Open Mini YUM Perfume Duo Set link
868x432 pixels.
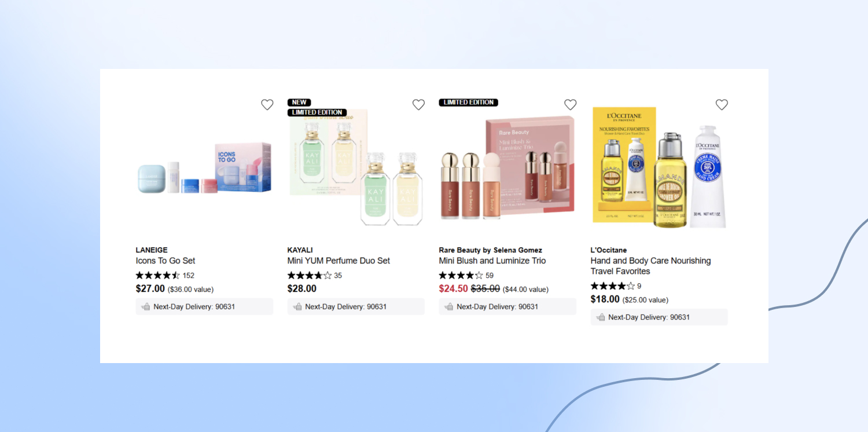click(339, 261)
